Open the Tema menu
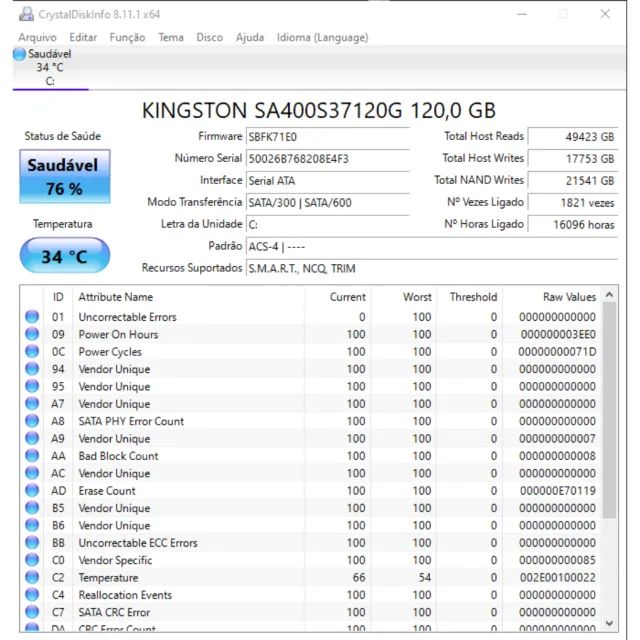 pos(171,38)
